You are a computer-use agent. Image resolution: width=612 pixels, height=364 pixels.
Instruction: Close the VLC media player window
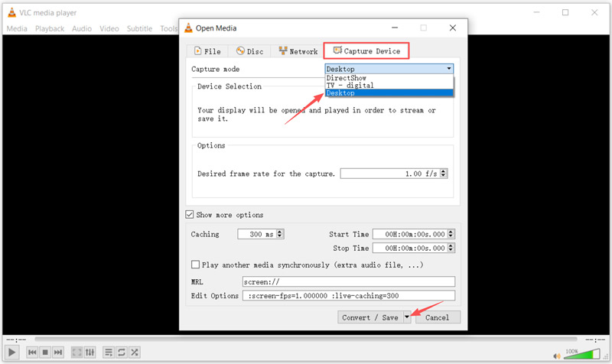click(594, 12)
